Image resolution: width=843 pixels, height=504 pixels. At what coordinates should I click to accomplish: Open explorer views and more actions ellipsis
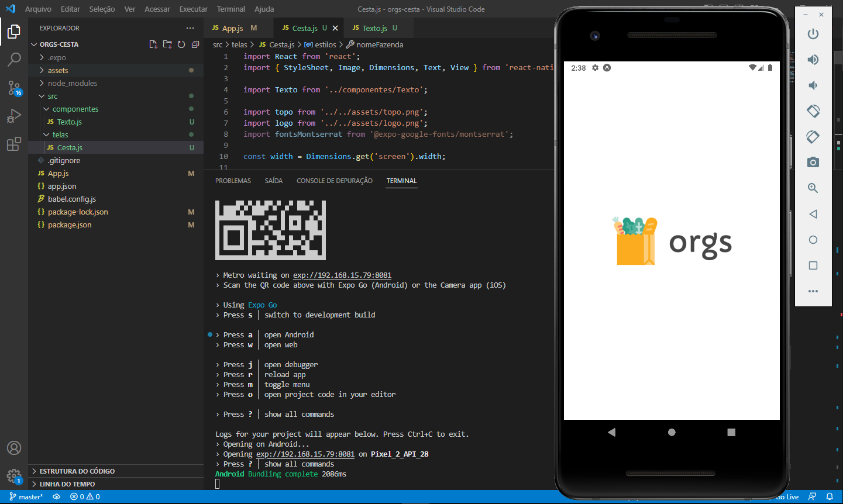click(190, 28)
